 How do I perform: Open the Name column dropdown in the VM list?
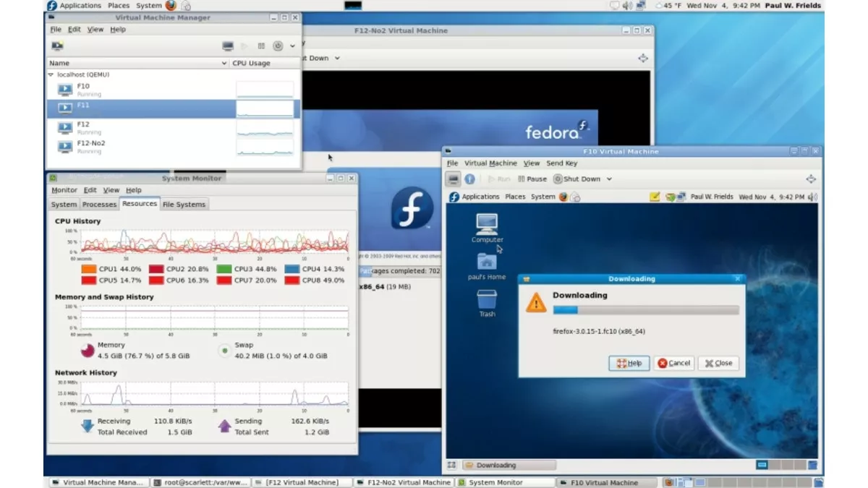(223, 63)
